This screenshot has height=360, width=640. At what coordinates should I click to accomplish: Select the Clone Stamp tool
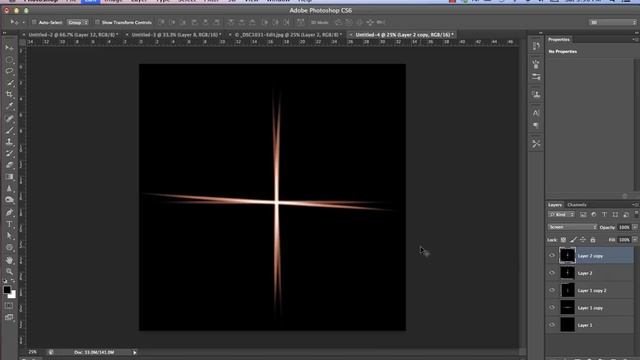click(9, 142)
